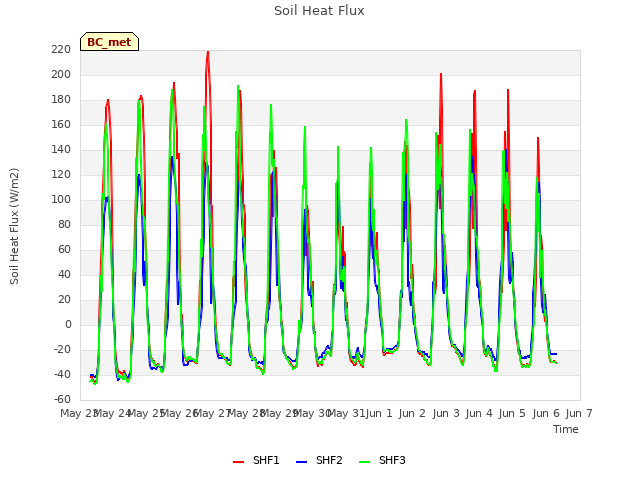Click the red SHF1 legend swatch
640x480 pixels.
click(x=238, y=462)
